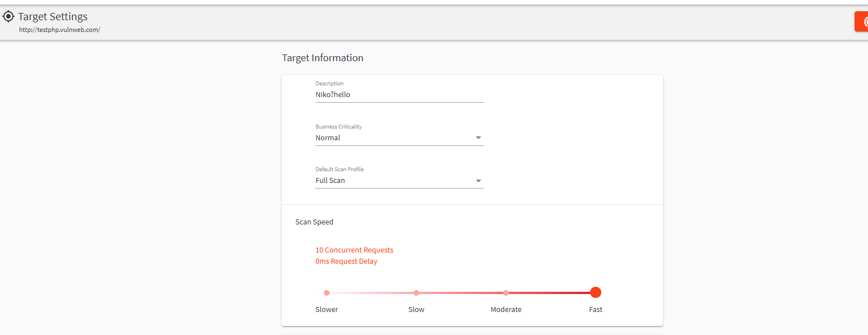Click the Moderate label under the slider

click(506, 310)
